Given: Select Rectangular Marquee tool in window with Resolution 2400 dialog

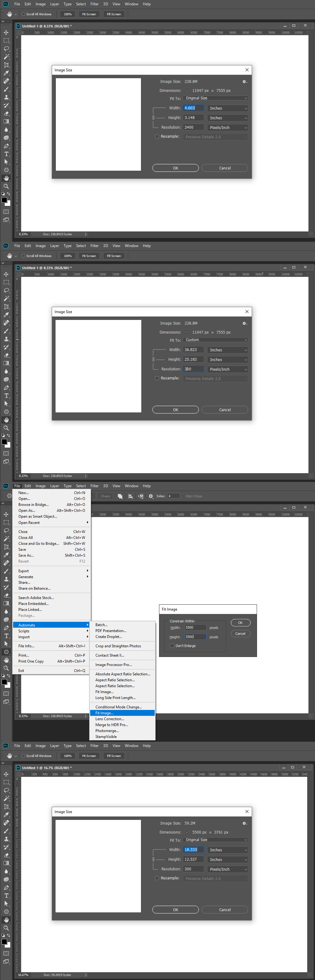Looking at the screenshot, I should tap(6, 40).
